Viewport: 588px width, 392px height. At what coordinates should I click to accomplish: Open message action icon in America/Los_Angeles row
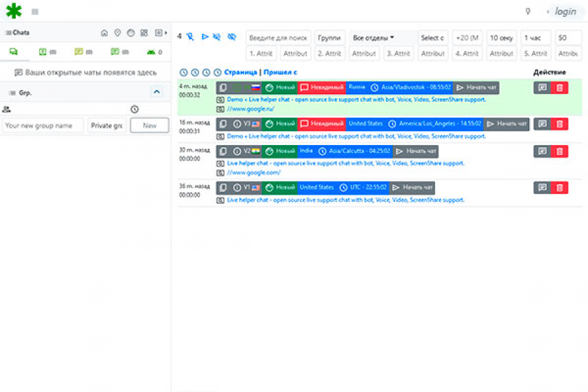(x=542, y=123)
